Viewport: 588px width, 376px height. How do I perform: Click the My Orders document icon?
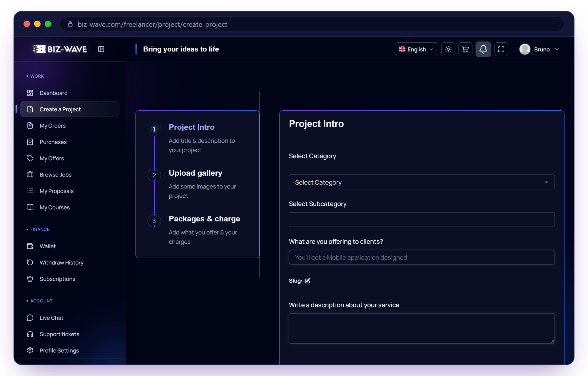[x=30, y=126]
